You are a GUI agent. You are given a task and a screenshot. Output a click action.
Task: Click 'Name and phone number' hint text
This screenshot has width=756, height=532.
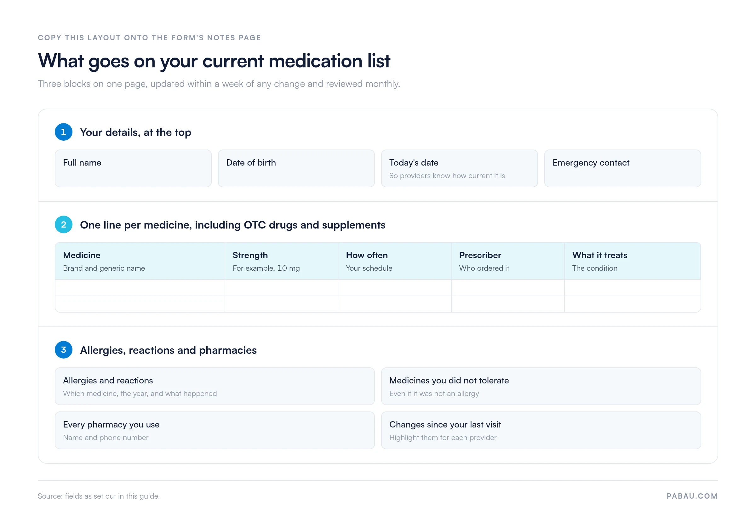tap(106, 438)
